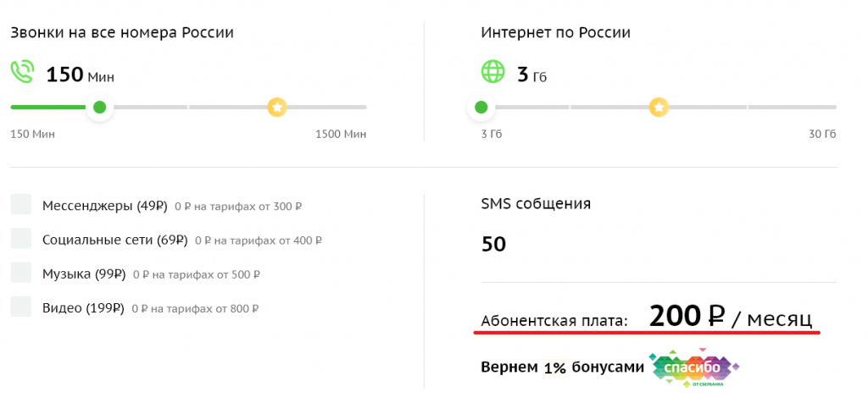
Task: Click the green globe internet icon
Action: [x=492, y=71]
